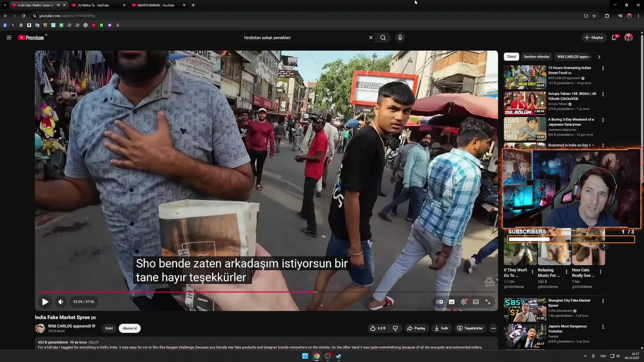The height and width of the screenshot is (362, 644).
Task: Enter fullscreen video mode
Action: (488, 302)
